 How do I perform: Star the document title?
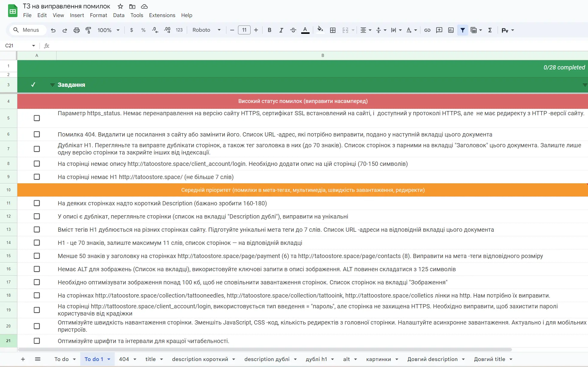coord(120,6)
